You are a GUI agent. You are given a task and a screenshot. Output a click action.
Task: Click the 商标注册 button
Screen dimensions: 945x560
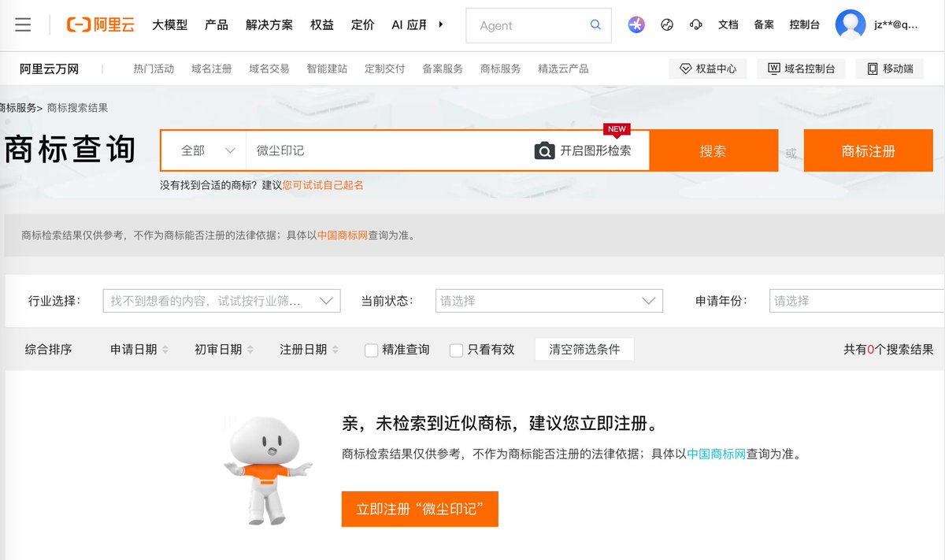(x=869, y=150)
